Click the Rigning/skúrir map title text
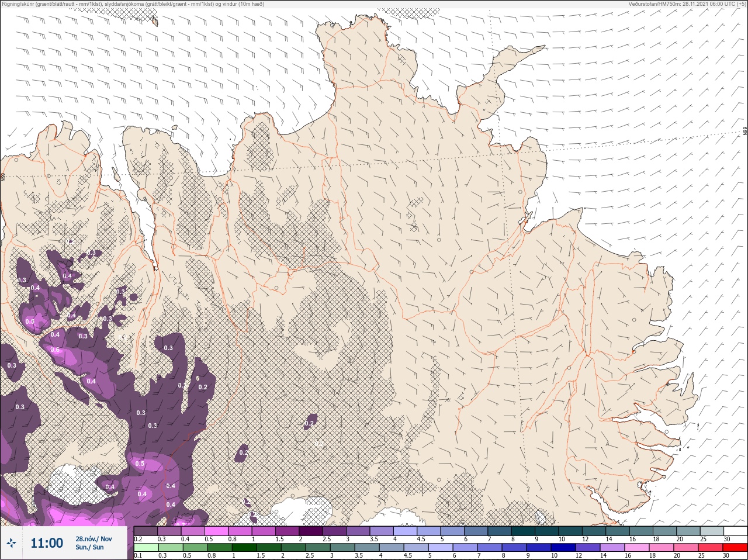The width and height of the screenshot is (748, 560). coord(132,4)
